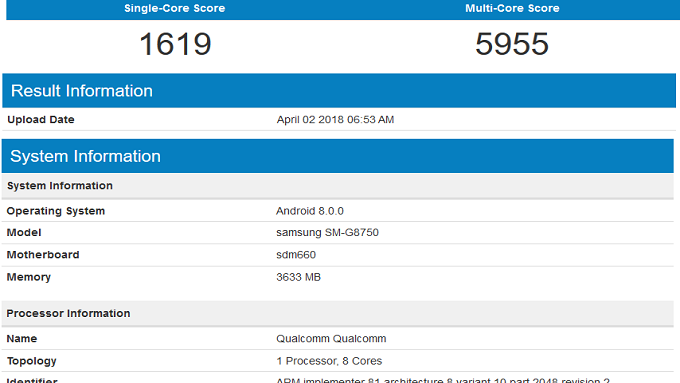
Task: Click the blue System Information section header
Action: click(337, 156)
